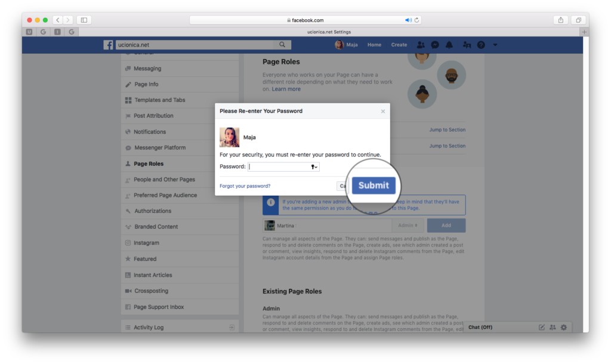Click the new message compose icon in chat bar
The width and height of the screenshot is (611, 364).
542,327
